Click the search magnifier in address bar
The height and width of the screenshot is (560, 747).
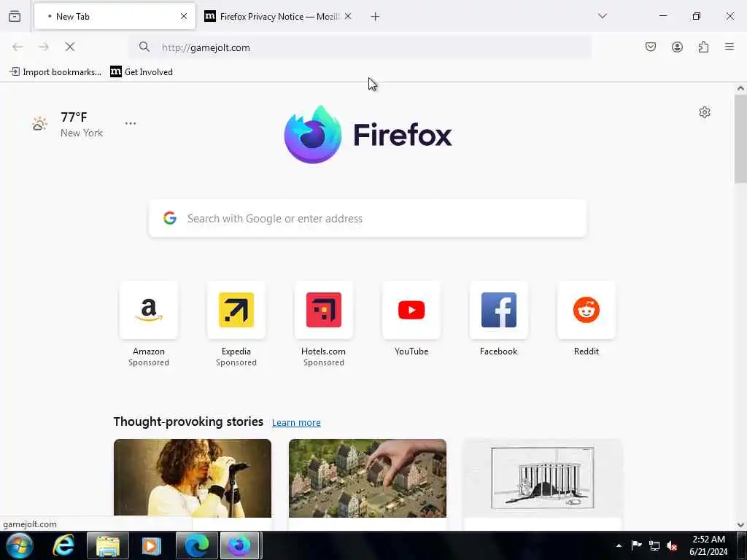144,47
